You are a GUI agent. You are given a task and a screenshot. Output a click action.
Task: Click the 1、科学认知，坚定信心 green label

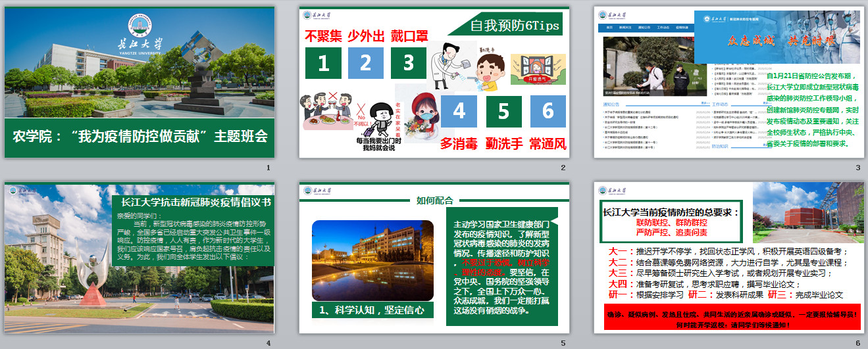[x=372, y=310]
